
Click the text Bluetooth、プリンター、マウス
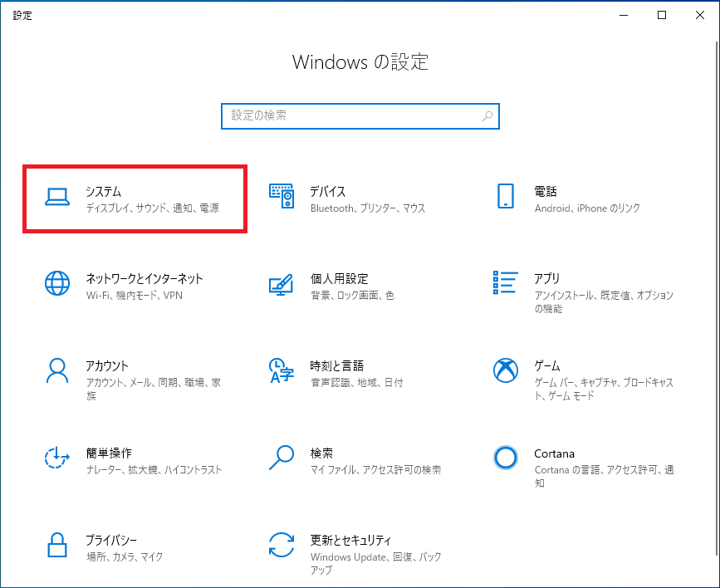368,208
